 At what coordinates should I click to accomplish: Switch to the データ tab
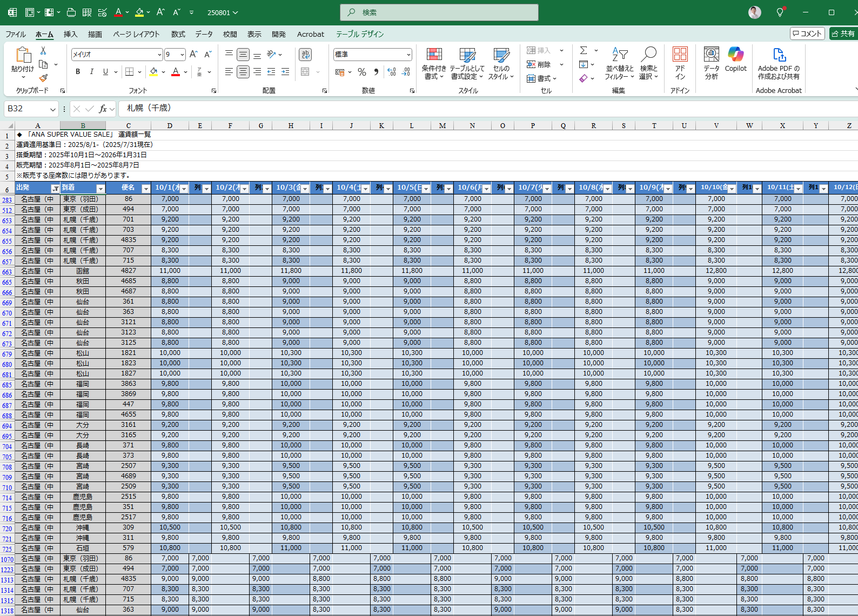[204, 34]
